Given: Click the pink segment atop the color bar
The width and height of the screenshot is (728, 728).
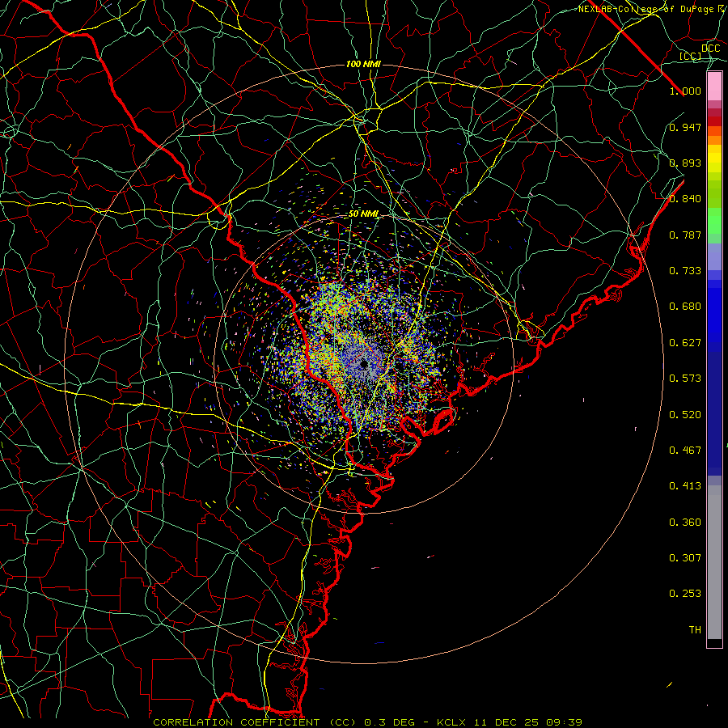Looking at the screenshot, I should pos(714,87).
